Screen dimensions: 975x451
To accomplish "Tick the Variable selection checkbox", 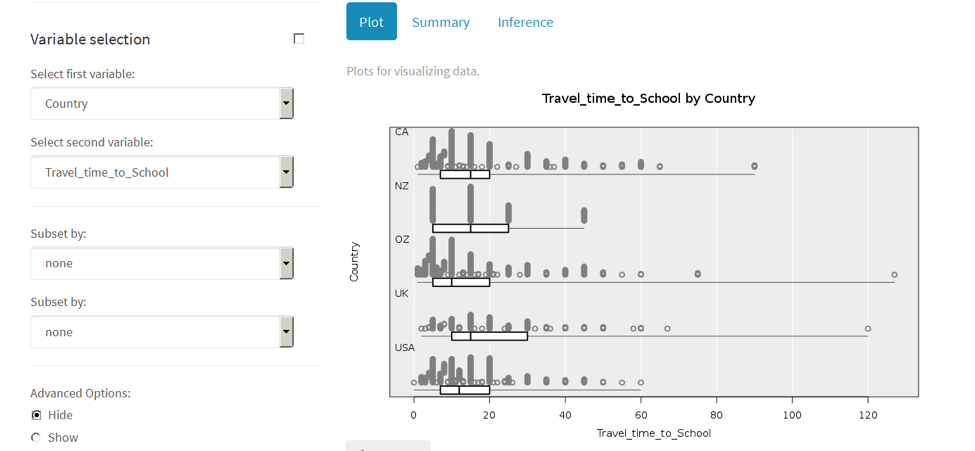I will pos(298,39).
